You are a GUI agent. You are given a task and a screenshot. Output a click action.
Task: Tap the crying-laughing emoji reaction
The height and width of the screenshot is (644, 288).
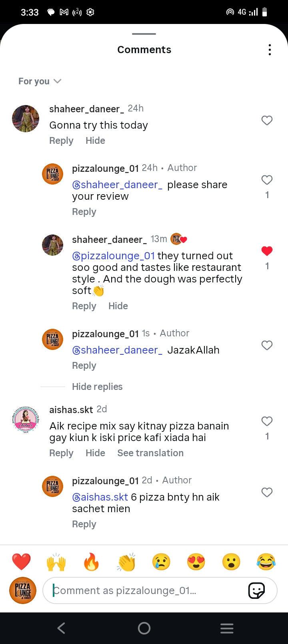266,562
